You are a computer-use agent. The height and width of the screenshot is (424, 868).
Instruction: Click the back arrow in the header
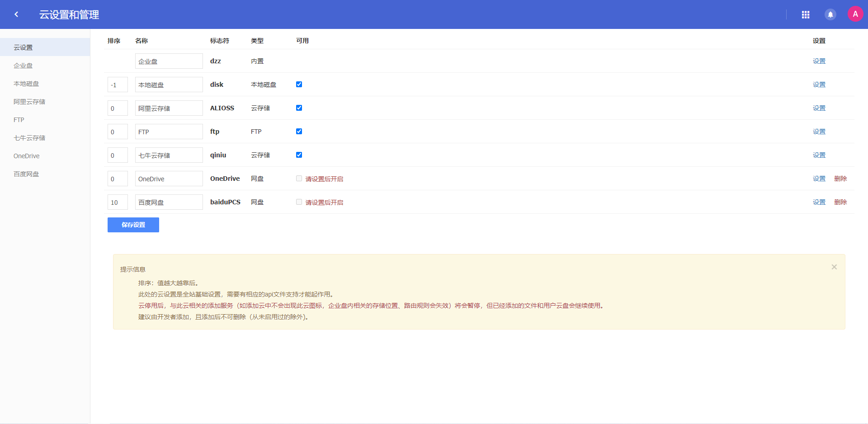pyautogui.click(x=16, y=14)
